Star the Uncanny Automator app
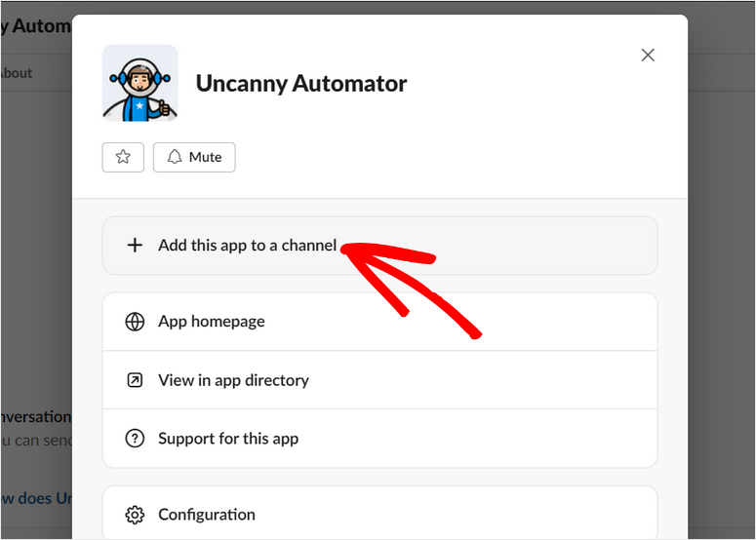Image resolution: width=756 pixels, height=540 pixels. (x=123, y=157)
